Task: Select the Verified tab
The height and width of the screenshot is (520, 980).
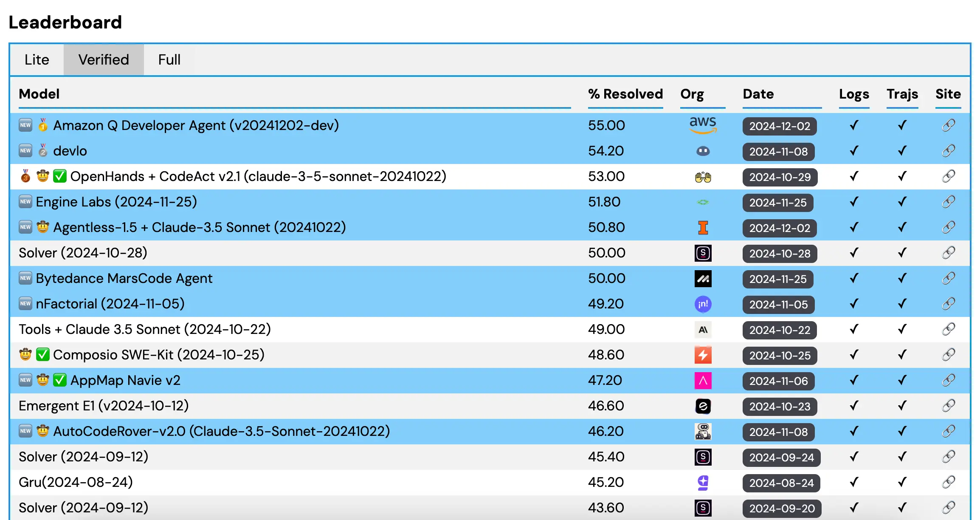Action: 104,59
